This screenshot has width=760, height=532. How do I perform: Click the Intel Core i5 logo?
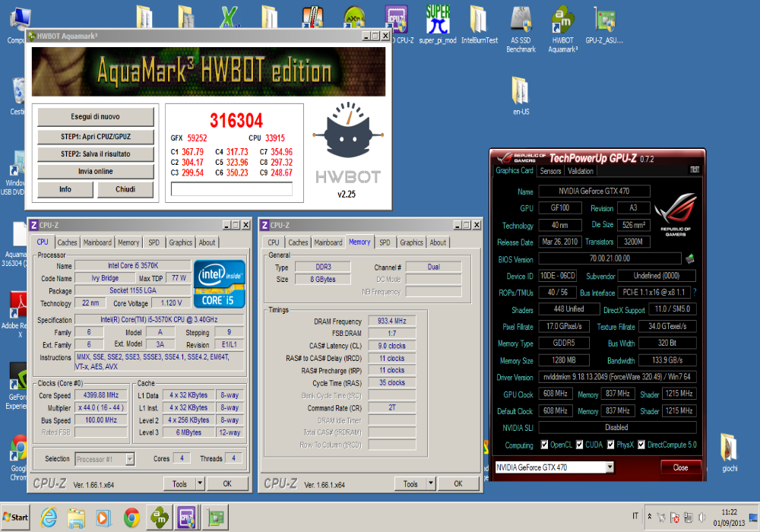pyautogui.click(x=220, y=284)
